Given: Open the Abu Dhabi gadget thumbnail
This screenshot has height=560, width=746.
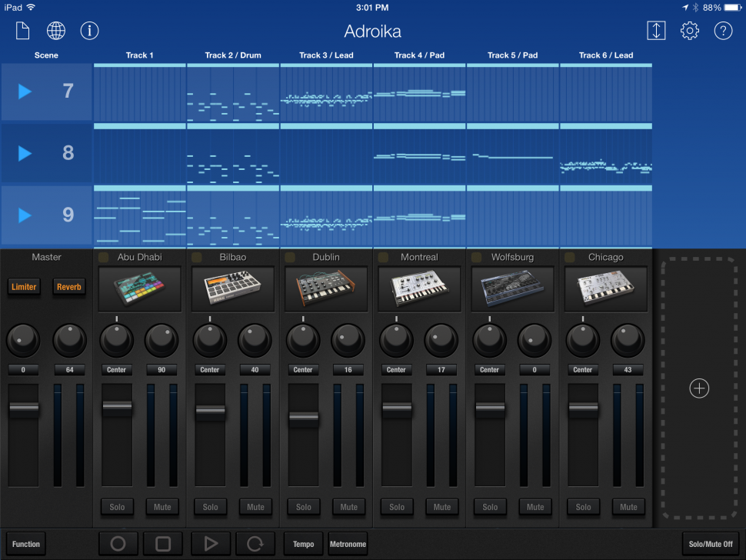Looking at the screenshot, I should click(139, 288).
